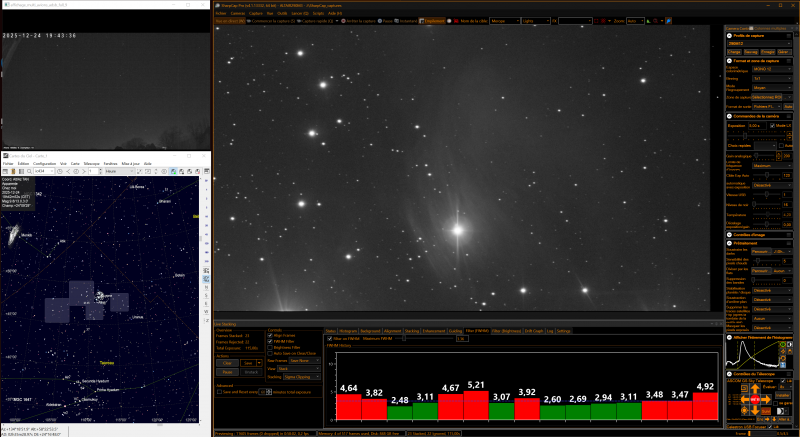Open the Télescope menu in Cartes du Ciel
This screenshot has height=437, width=800.
coord(92,164)
